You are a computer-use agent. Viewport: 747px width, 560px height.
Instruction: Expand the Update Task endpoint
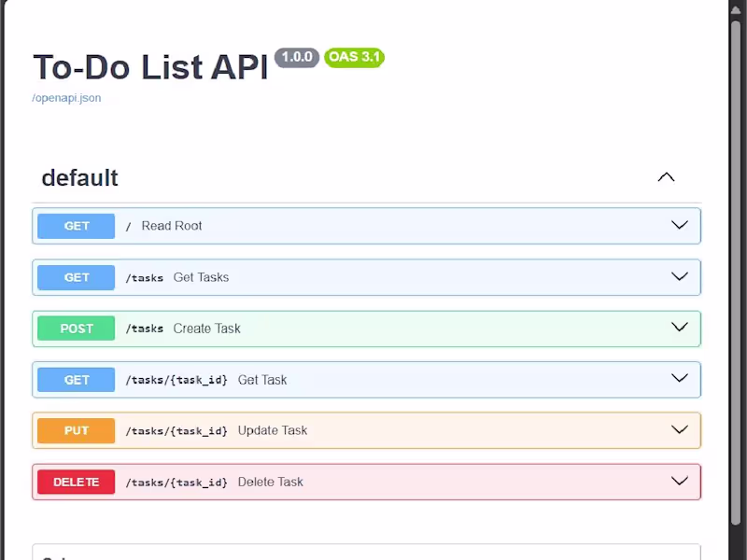(680, 430)
